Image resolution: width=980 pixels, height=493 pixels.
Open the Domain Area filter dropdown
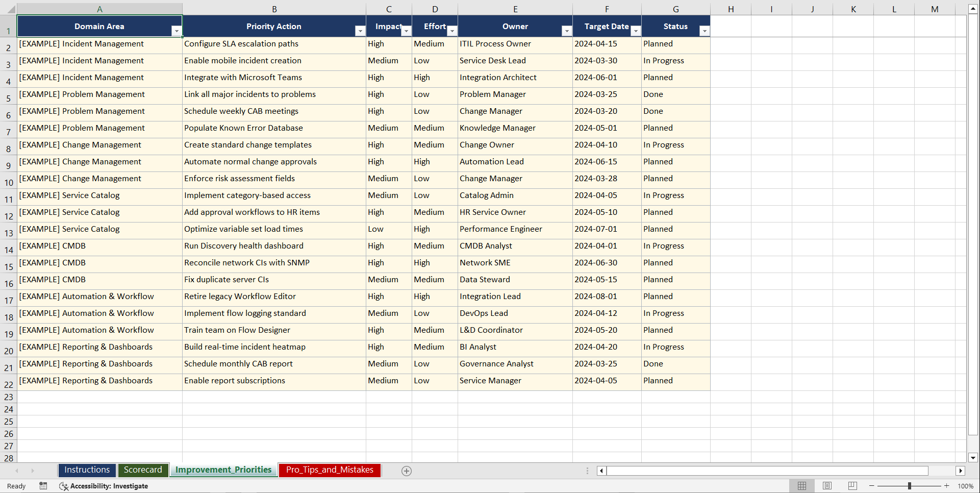[x=177, y=31]
